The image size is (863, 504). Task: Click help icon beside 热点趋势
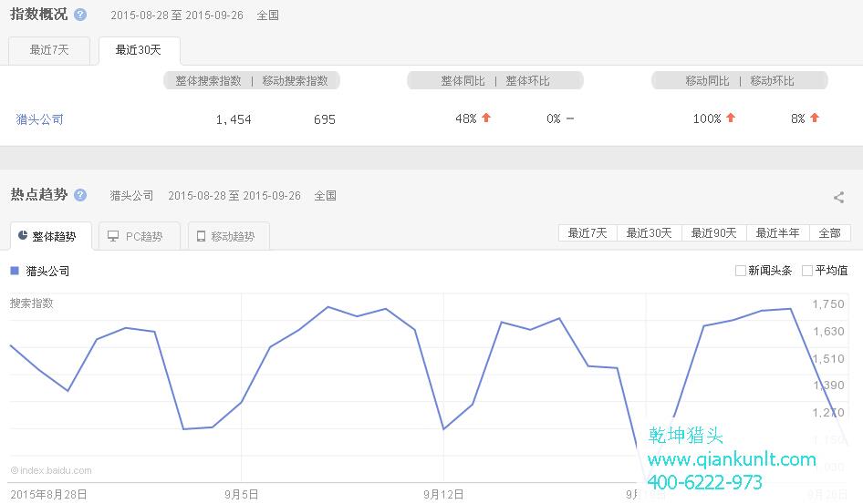tap(80, 195)
